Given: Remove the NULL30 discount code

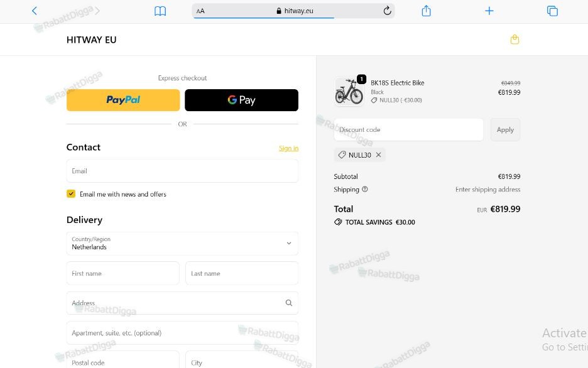Looking at the screenshot, I should click(x=378, y=154).
